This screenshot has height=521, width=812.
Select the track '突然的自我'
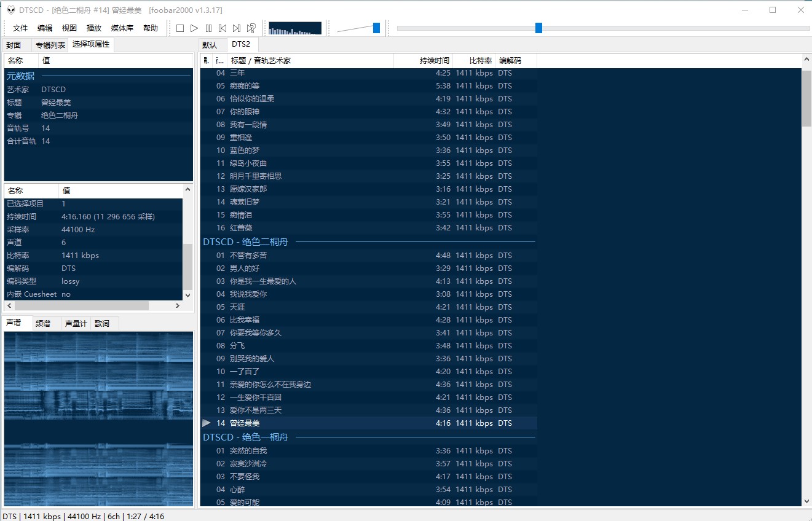(369, 451)
